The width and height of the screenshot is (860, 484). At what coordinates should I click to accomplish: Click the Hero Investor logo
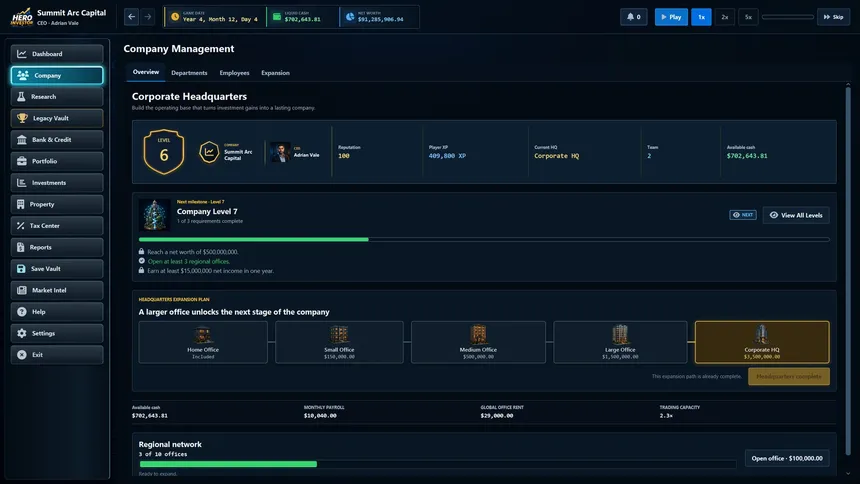[21, 17]
